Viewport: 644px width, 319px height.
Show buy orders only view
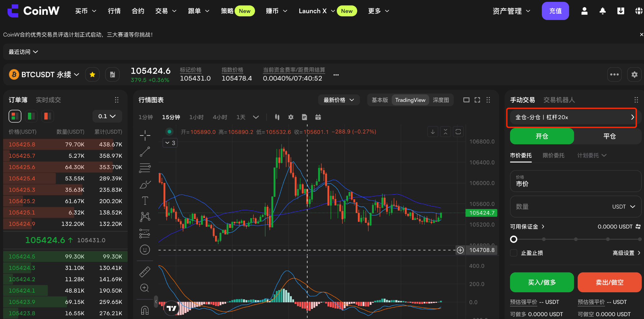[x=31, y=116]
